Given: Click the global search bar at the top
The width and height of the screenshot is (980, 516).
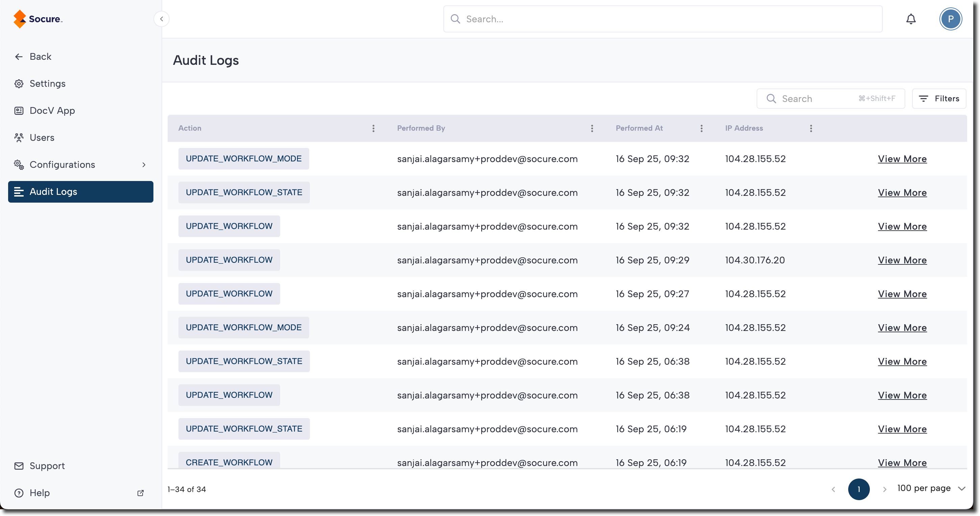Looking at the screenshot, I should pos(662,19).
